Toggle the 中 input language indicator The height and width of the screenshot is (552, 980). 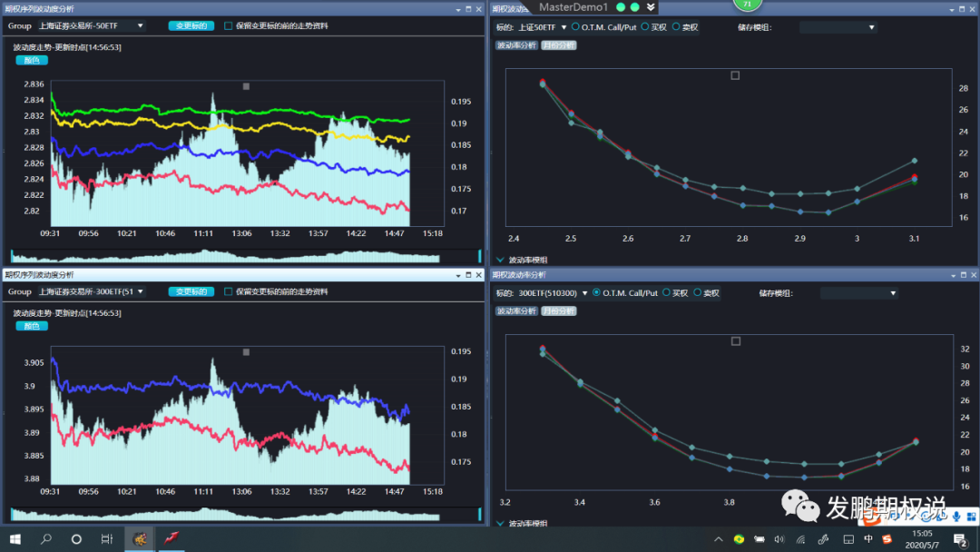[x=868, y=539]
